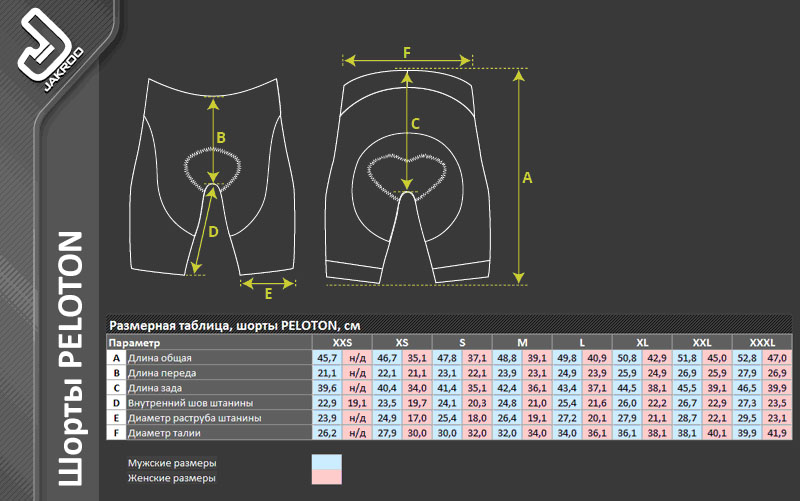Click the XXXL size column header
Image resolution: width=800 pixels, height=501 pixels.
point(762,342)
